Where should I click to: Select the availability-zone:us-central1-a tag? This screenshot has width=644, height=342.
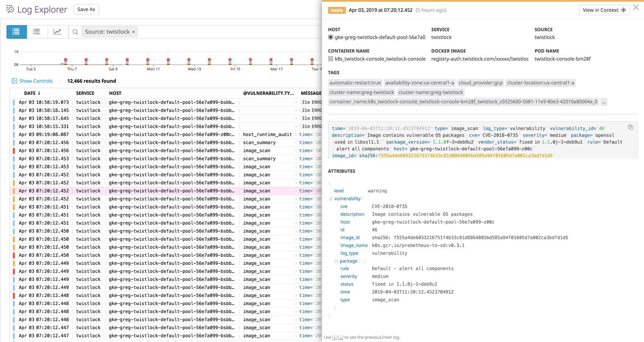coord(420,83)
